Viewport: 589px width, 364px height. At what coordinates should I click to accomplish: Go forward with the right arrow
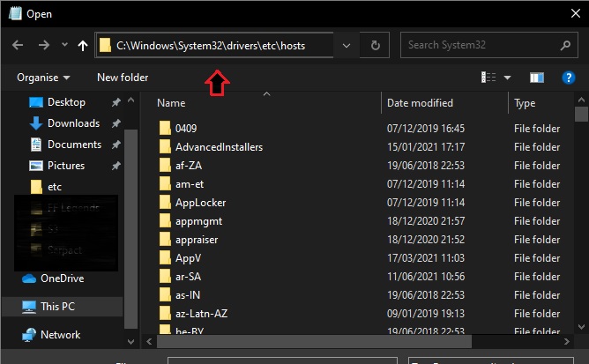tap(44, 46)
